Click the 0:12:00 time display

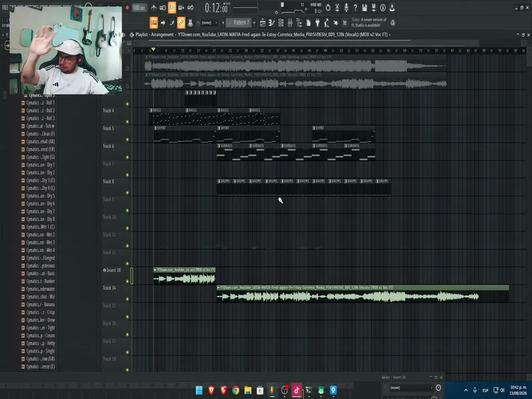(216, 8)
